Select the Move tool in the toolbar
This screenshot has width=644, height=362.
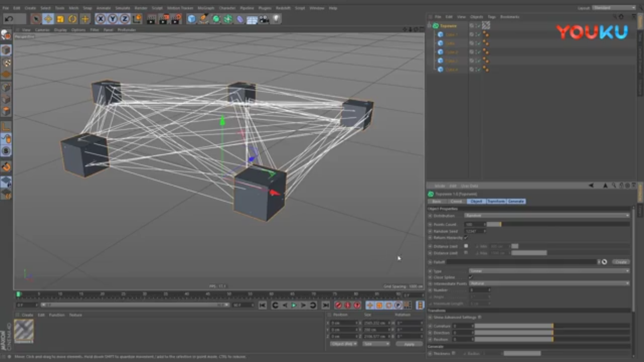point(48,19)
